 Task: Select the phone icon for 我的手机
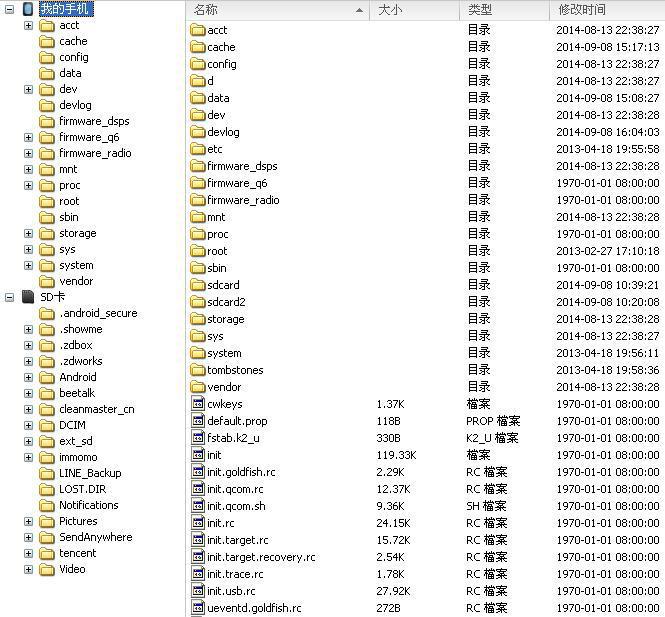click(x=28, y=9)
